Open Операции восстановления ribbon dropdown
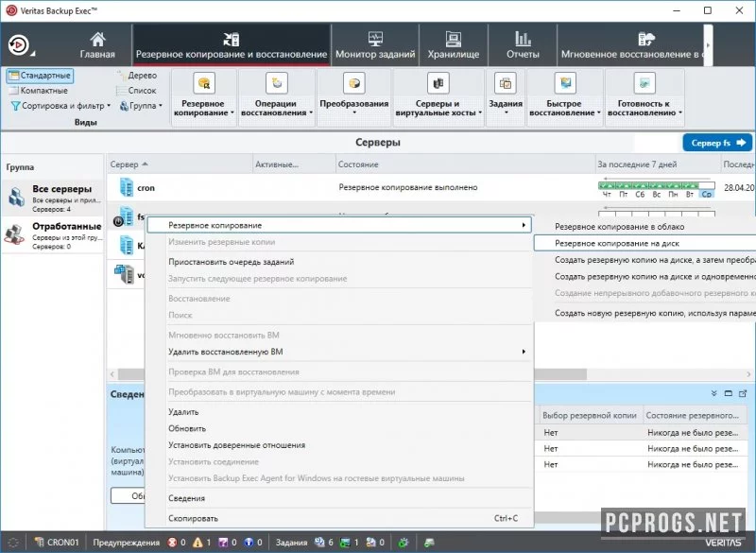This screenshot has width=756, height=553. pos(277,97)
